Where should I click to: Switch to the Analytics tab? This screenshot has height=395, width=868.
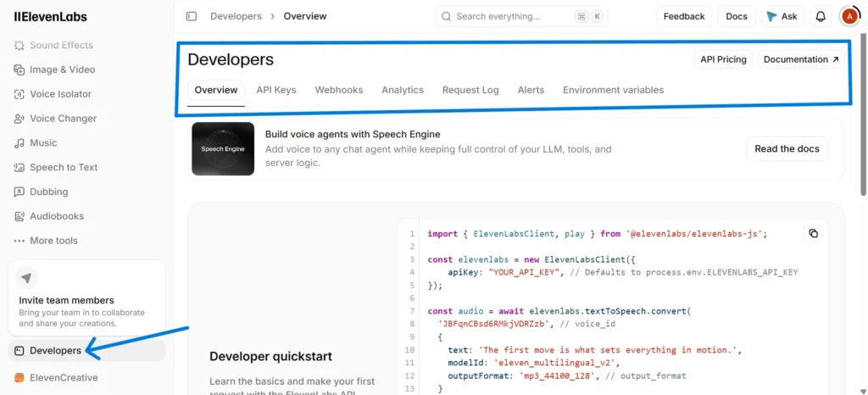[x=403, y=90]
